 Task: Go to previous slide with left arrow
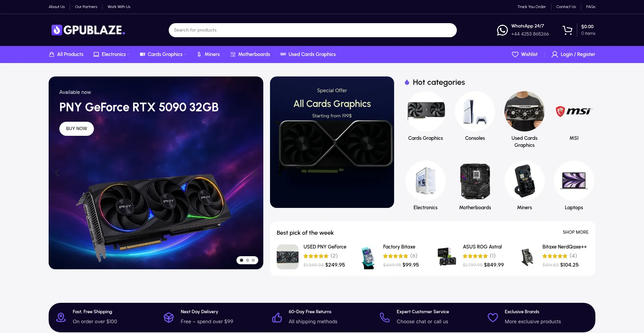pyautogui.click(x=57, y=173)
